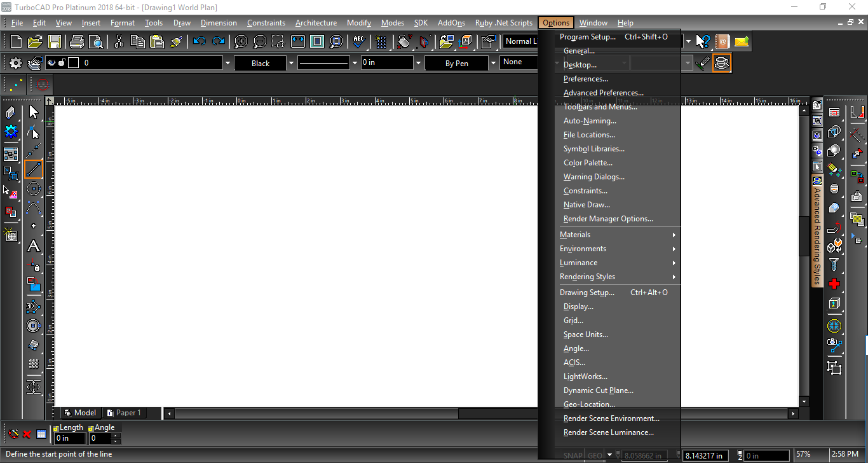Open Print Preview magnifier page icon

pyautogui.click(x=96, y=42)
